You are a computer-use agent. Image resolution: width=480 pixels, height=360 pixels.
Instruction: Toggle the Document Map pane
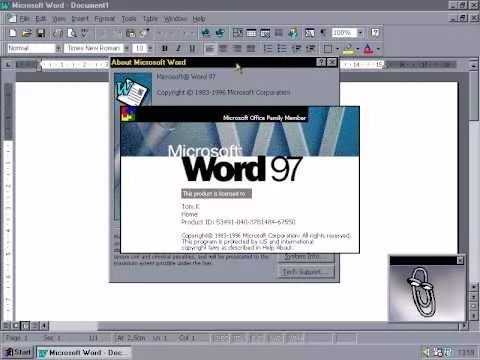coord(310,33)
